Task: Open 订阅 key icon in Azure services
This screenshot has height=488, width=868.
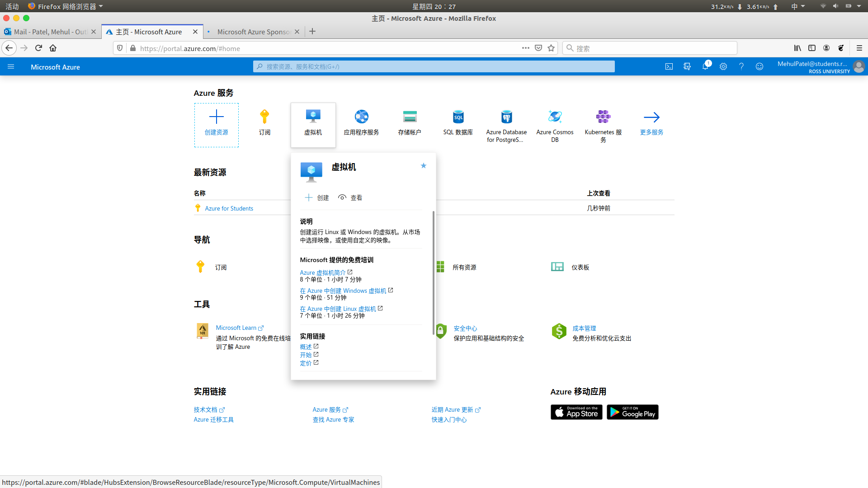Action: 264,117
